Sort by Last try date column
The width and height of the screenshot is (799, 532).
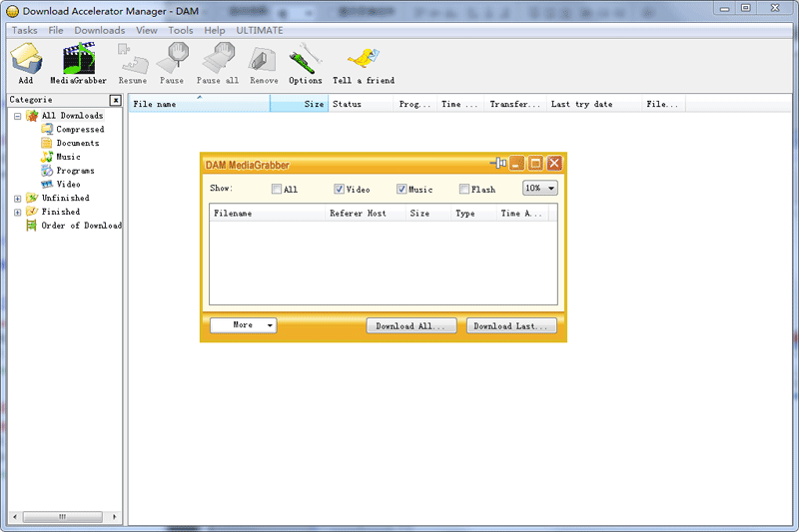pyautogui.click(x=594, y=104)
